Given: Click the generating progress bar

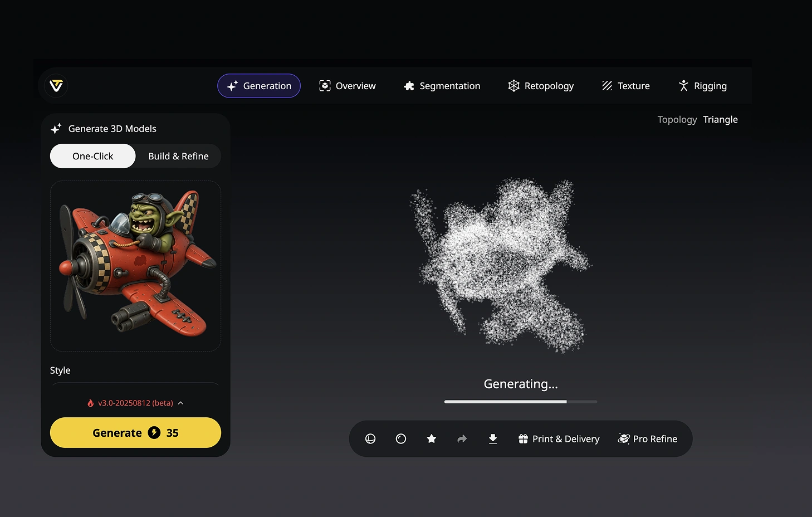Looking at the screenshot, I should click(x=520, y=402).
